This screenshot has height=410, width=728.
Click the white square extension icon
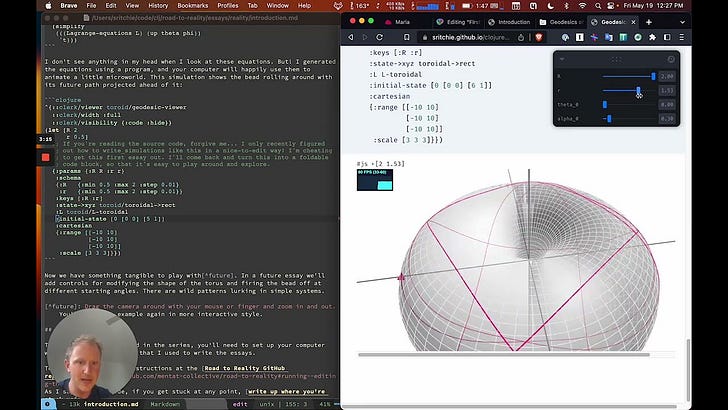point(579,37)
